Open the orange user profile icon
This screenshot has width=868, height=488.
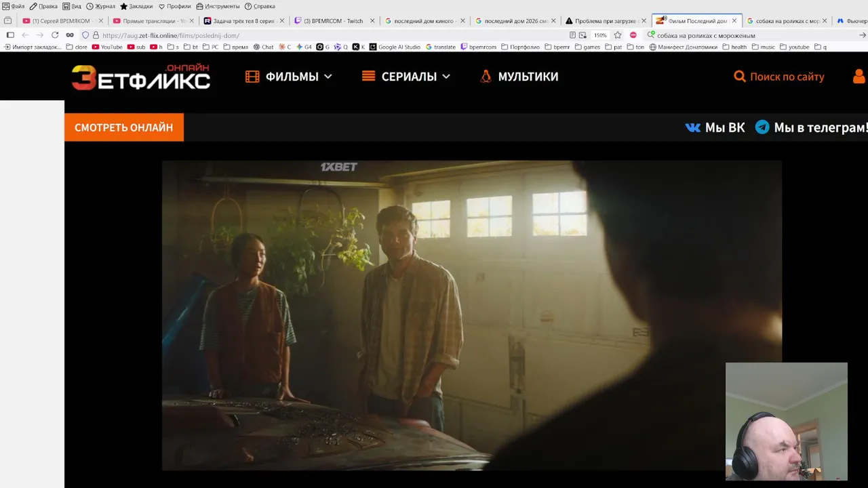[859, 76]
